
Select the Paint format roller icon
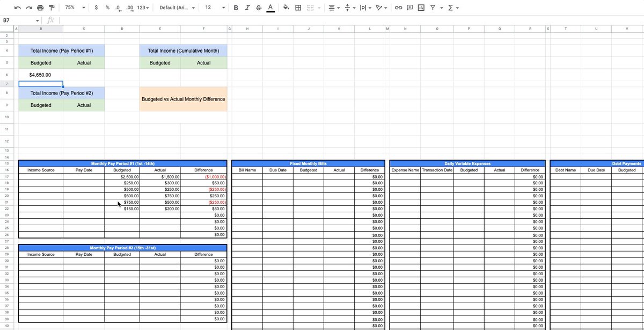pyautogui.click(x=52, y=8)
